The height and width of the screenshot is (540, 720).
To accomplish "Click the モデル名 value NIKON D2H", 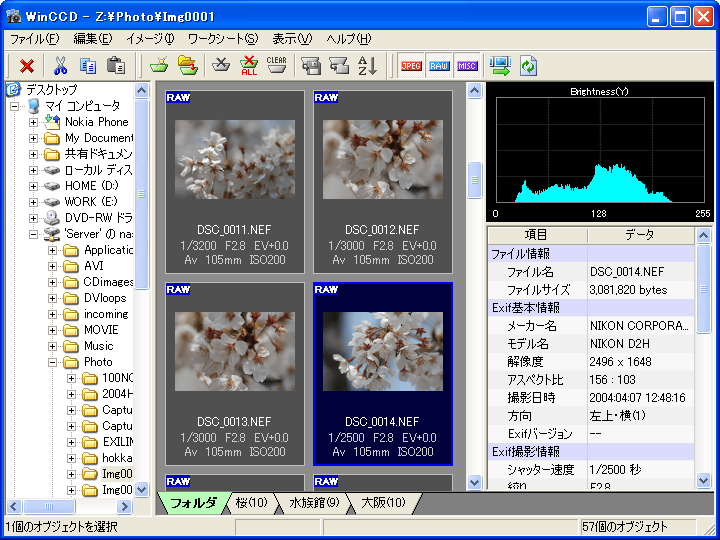I will [x=619, y=344].
